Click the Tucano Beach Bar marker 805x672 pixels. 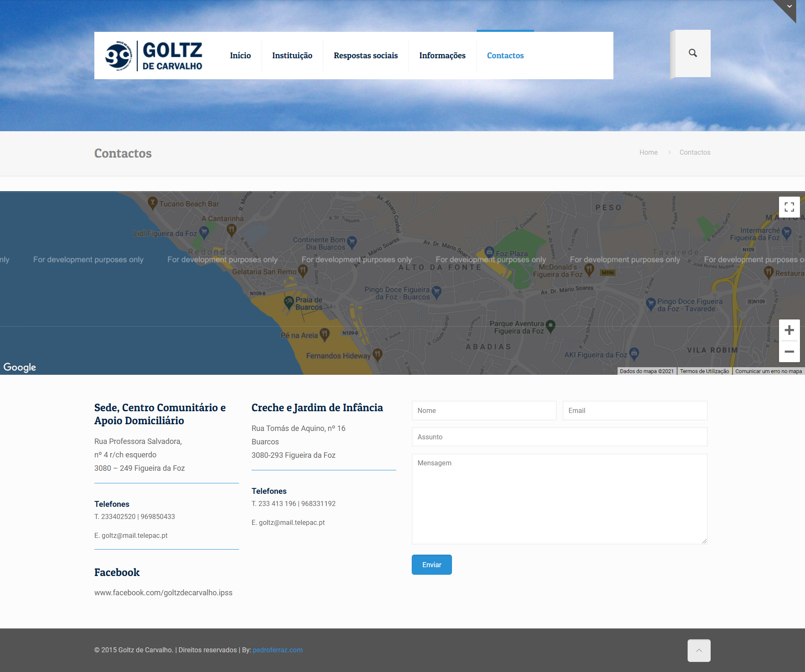[153, 203]
